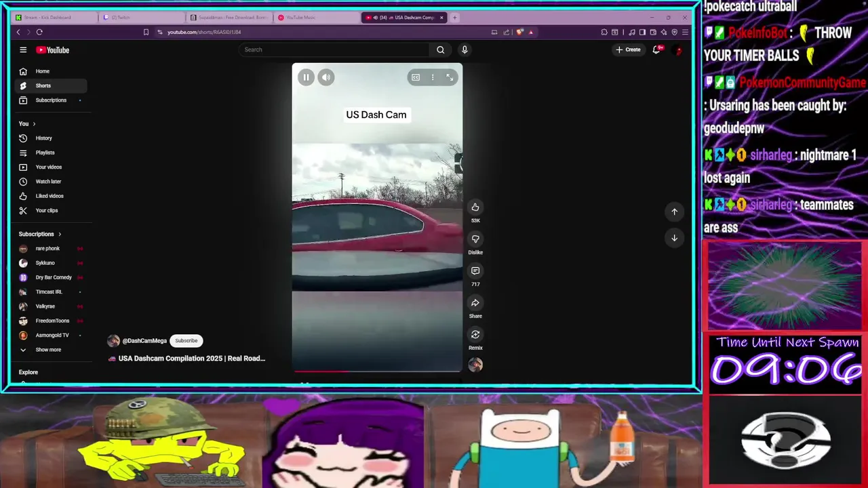The width and height of the screenshot is (868, 488).
Task: Open Your videos in the sidebar
Action: click(51, 167)
